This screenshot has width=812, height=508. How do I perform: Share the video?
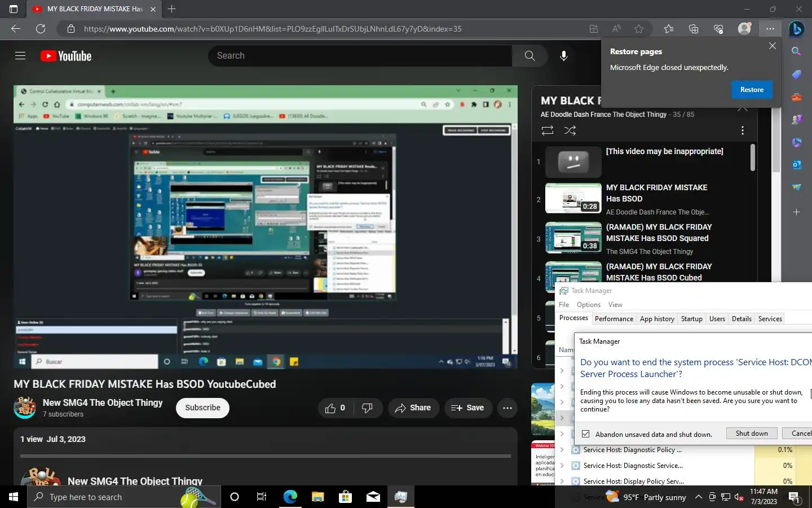pos(413,408)
